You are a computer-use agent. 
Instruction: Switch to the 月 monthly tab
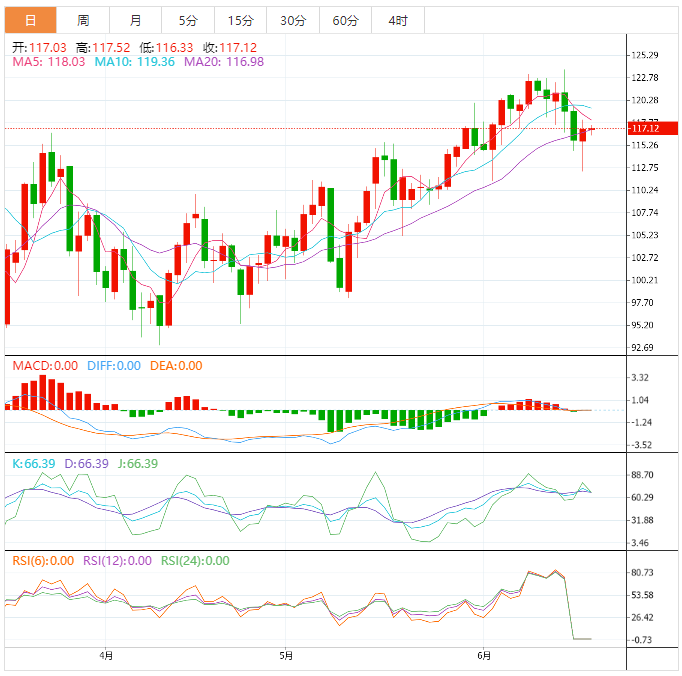(x=135, y=20)
